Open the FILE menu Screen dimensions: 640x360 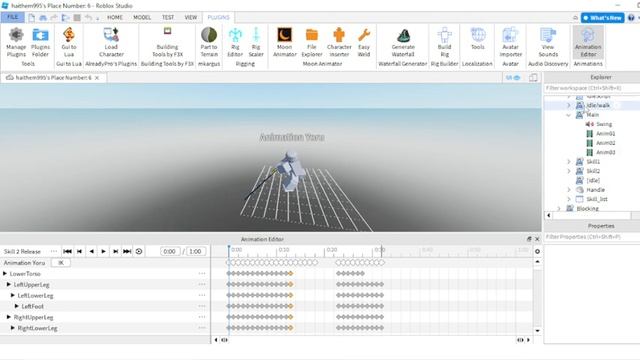(13, 17)
